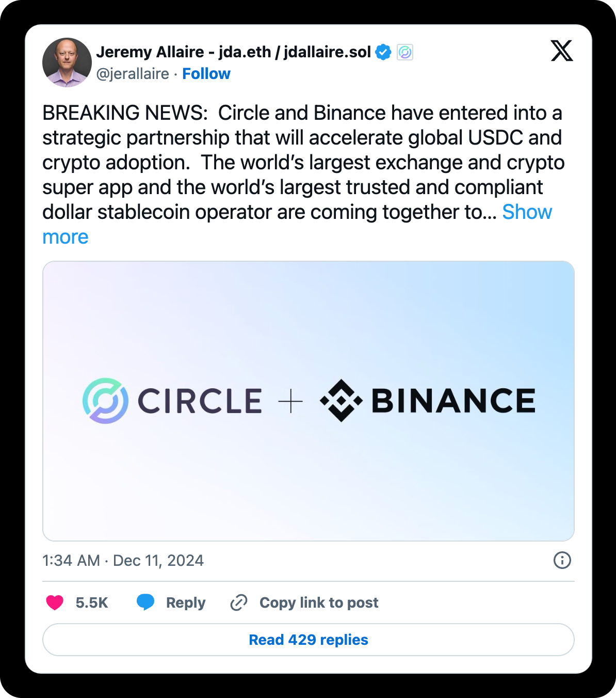Click the 1:34 AM Dec 11, 2024 timestamp
The image size is (616, 698).
click(123, 561)
